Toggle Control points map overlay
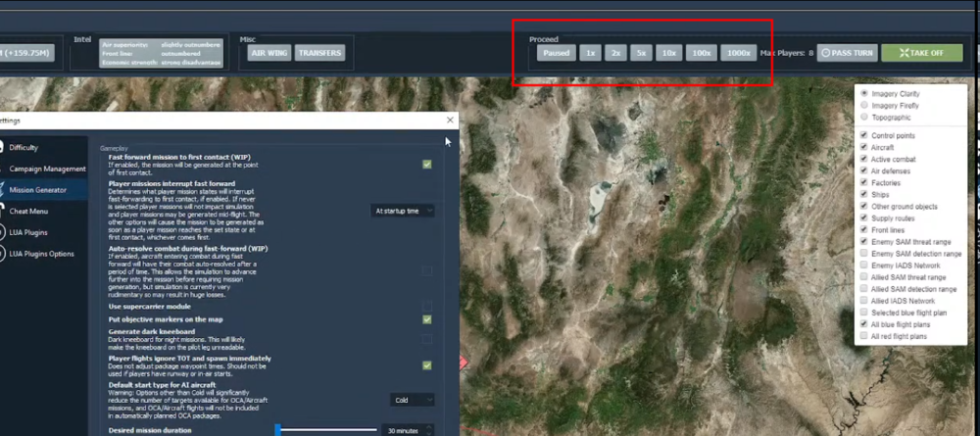 (x=863, y=135)
